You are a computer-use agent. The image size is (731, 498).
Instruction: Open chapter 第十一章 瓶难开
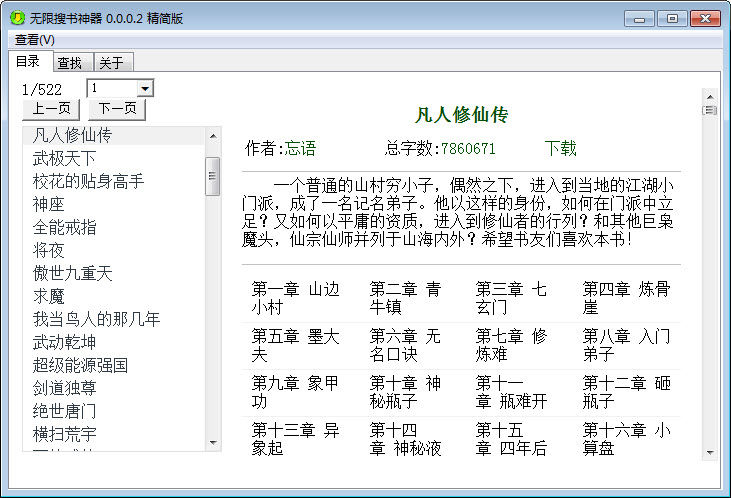coord(511,393)
